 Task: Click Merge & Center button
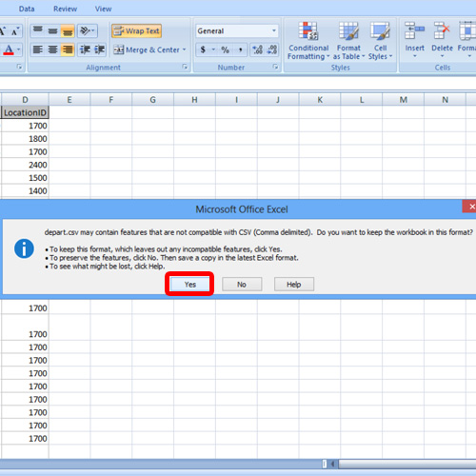point(147,50)
